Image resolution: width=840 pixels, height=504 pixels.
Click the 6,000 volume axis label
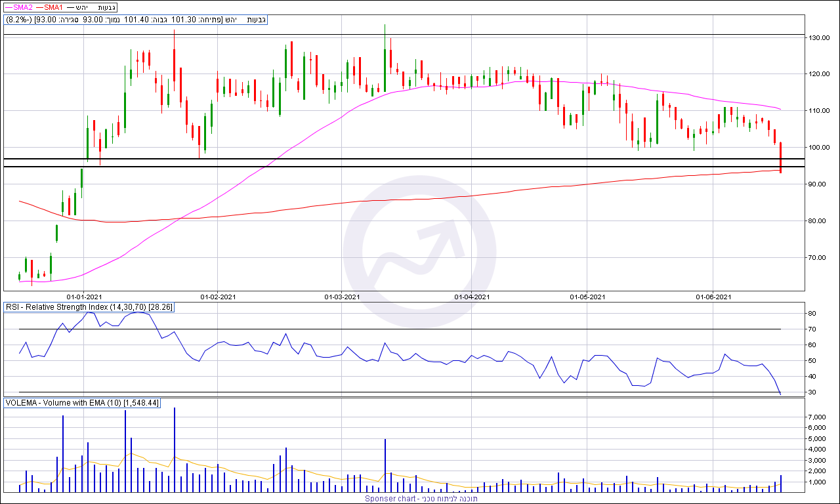[816, 428]
